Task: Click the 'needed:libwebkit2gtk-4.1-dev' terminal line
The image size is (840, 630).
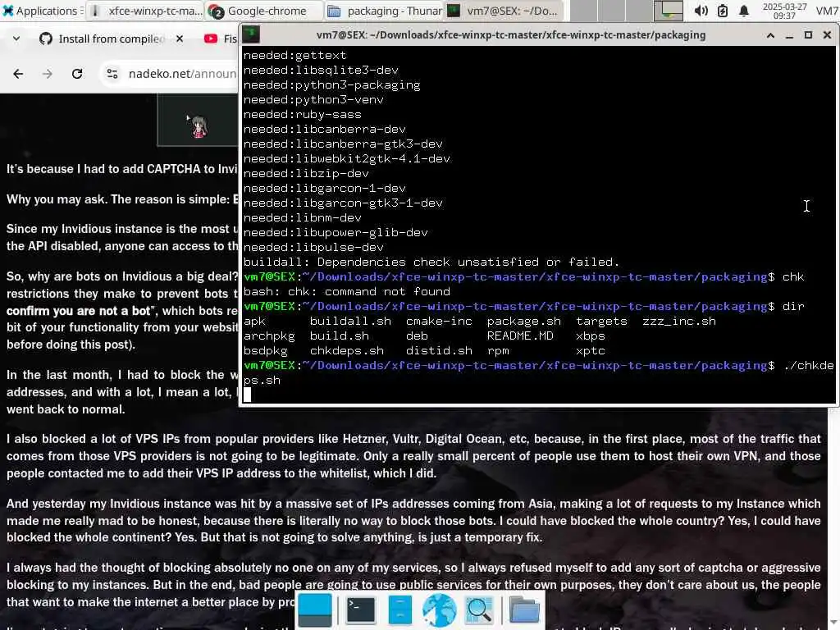Action: 347,159
